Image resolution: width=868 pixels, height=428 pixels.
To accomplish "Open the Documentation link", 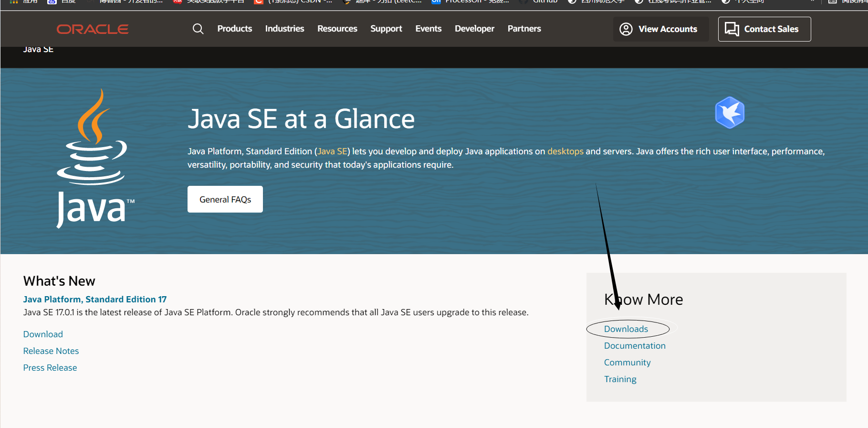I will coord(635,346).
